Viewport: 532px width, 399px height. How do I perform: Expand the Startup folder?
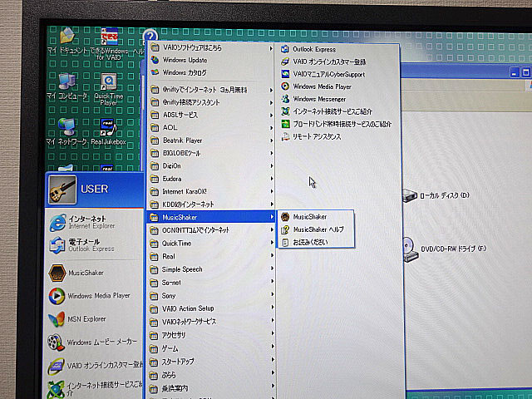point(210,362)
